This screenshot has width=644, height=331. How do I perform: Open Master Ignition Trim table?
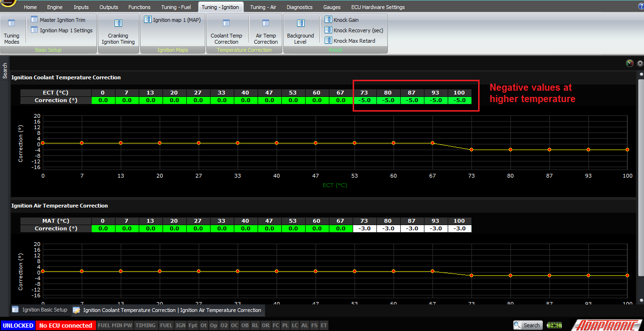(x=58, y=20)
